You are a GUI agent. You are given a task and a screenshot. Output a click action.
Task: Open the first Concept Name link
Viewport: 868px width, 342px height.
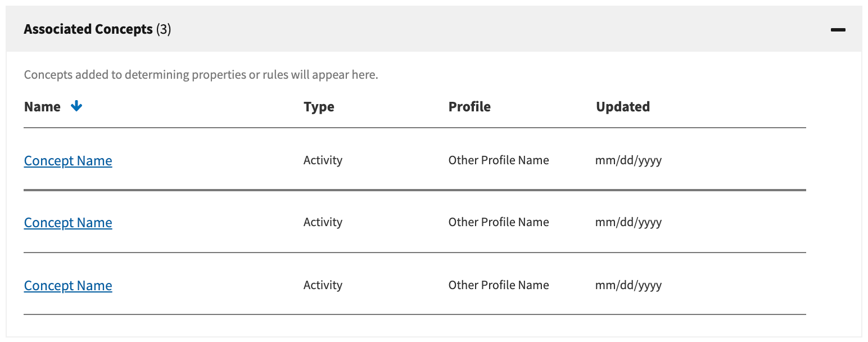(68, 161)
